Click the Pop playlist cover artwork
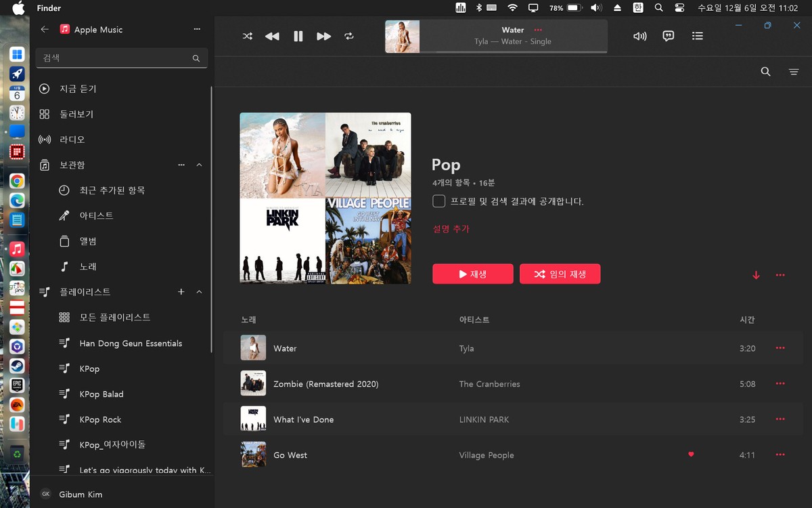Image resolution: width=812 pixels, height=508 pixels. click(325, 198)
